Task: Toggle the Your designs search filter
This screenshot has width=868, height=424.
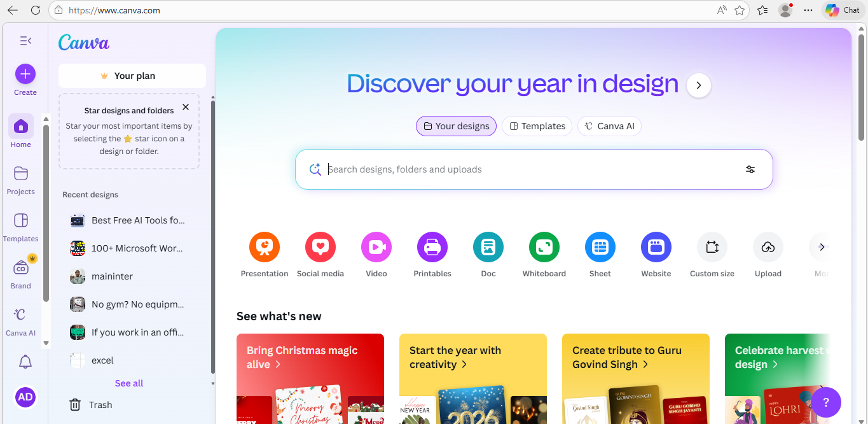Action: (456, 125)
